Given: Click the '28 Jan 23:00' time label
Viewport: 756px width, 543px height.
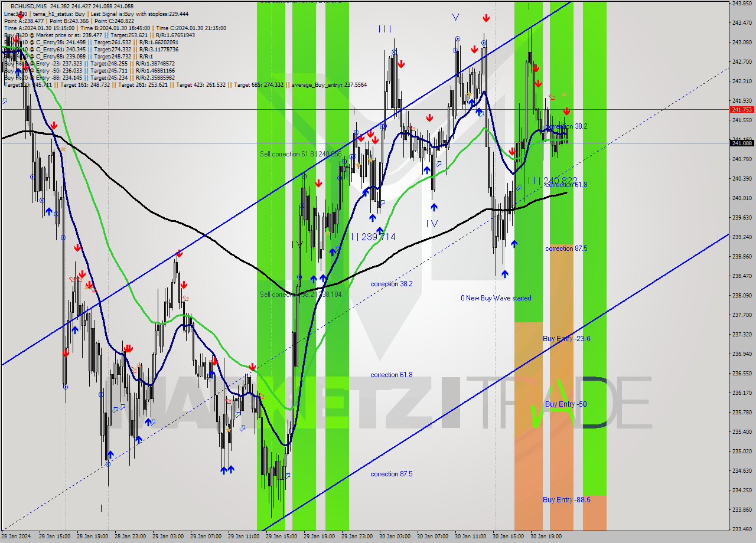Looking at the screenshot, I should pos(131,537).
